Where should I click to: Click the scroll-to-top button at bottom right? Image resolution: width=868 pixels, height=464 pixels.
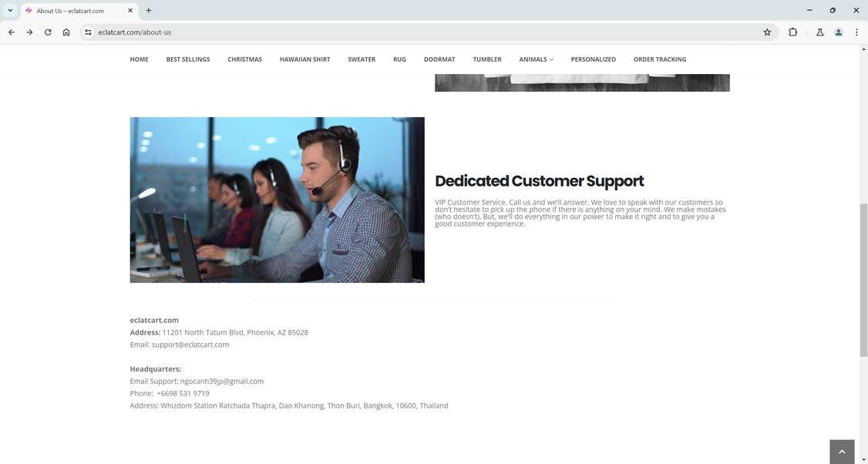click(842, 451)
